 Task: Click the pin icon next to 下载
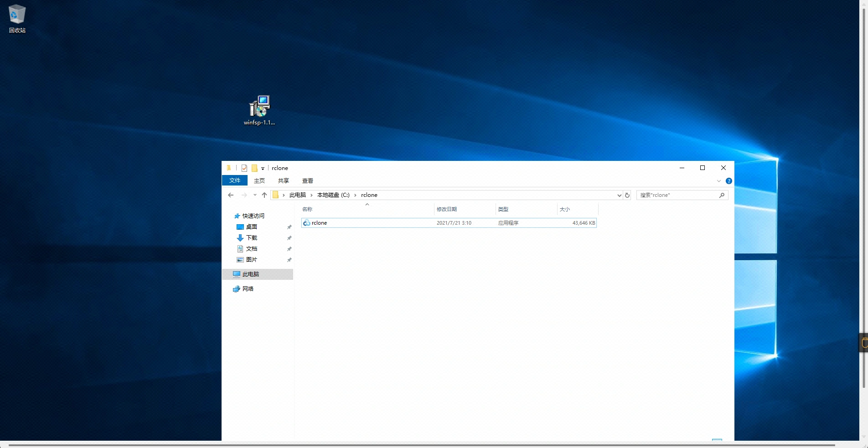tap(289, 238)
